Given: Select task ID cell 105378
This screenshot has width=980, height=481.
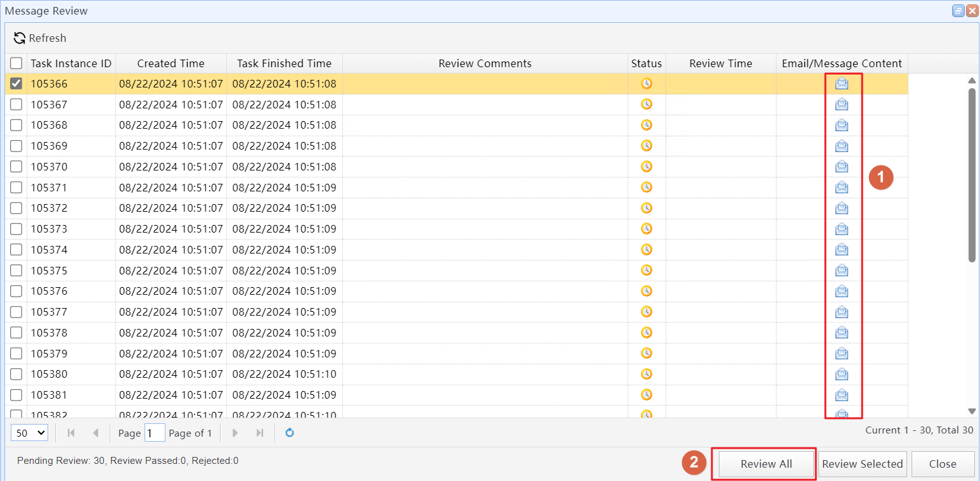Looking at the screenshot, I should click(71, 333).
